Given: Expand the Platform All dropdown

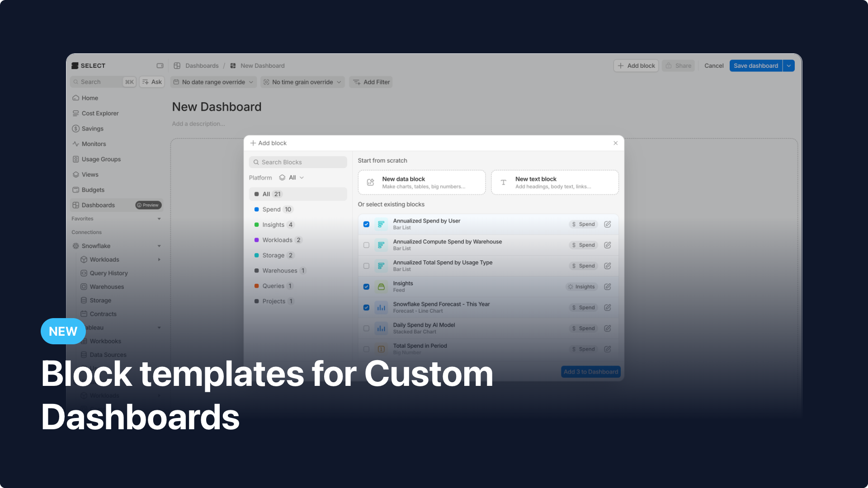Looking at the screenshot, I should point(292,178).
